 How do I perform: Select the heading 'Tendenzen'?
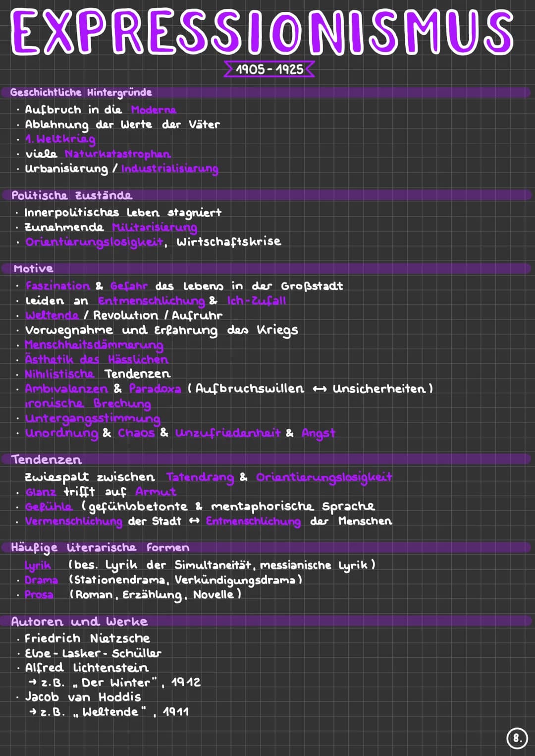coord(47,460)
